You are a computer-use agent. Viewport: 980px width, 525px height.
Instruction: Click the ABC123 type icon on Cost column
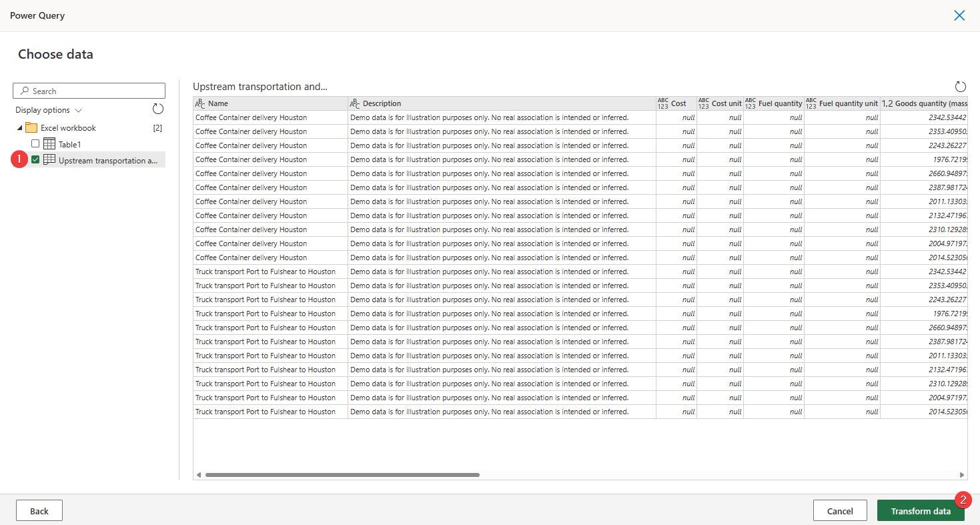(x=662, y=103)
